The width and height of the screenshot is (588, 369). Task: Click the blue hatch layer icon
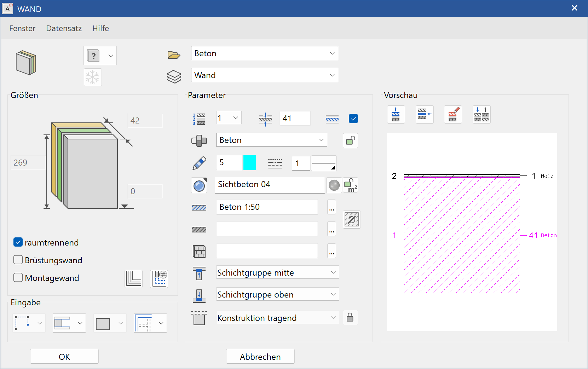click(332, 119)
